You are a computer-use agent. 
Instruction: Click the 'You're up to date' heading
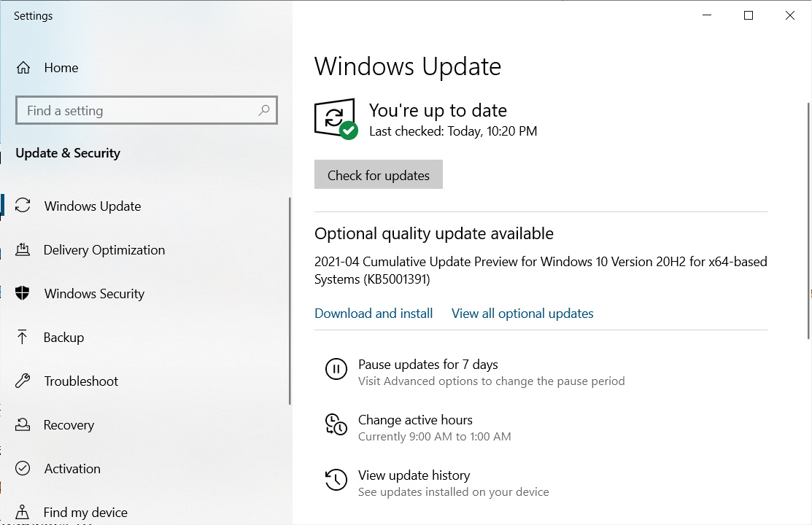[x=438, y=110]
